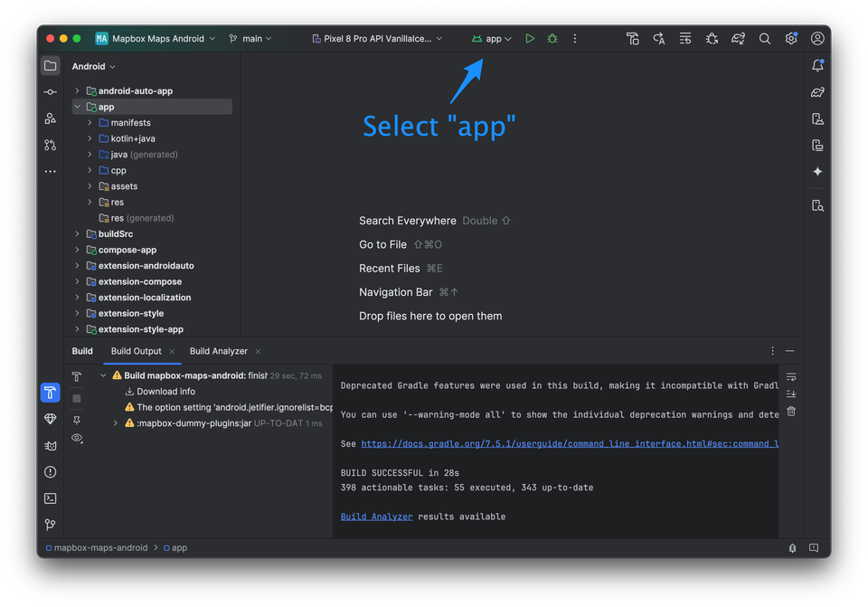Select the Build Output tab
The image size is (868, 607).
(136, 351)
